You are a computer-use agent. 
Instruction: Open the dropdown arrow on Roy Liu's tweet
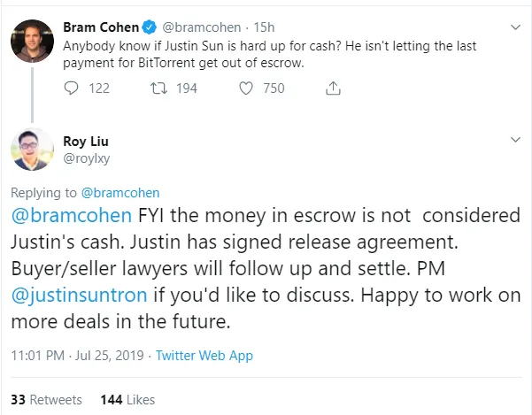515,140
